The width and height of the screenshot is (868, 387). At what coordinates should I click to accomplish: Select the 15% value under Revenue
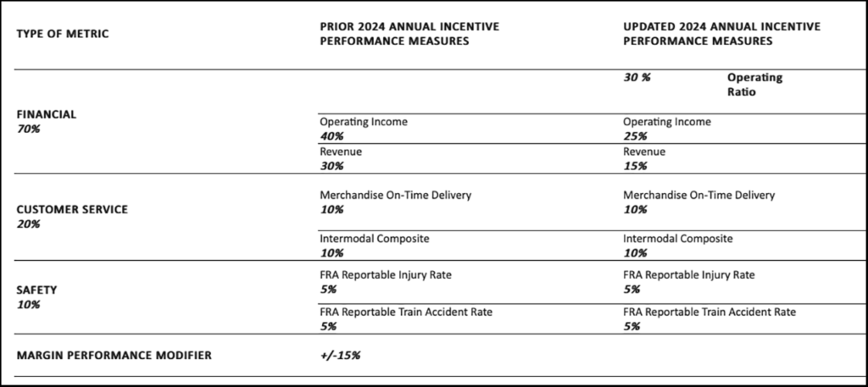point(635,166)
